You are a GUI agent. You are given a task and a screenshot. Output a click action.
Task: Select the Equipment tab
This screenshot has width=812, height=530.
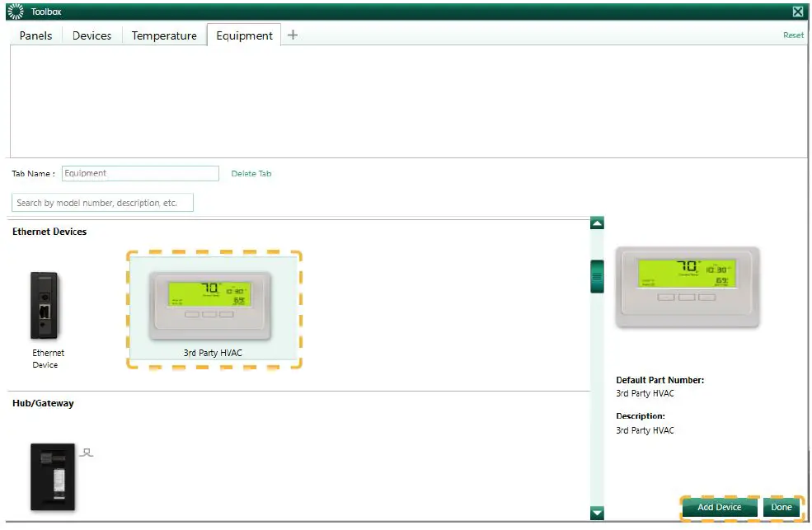coord(243,35)
